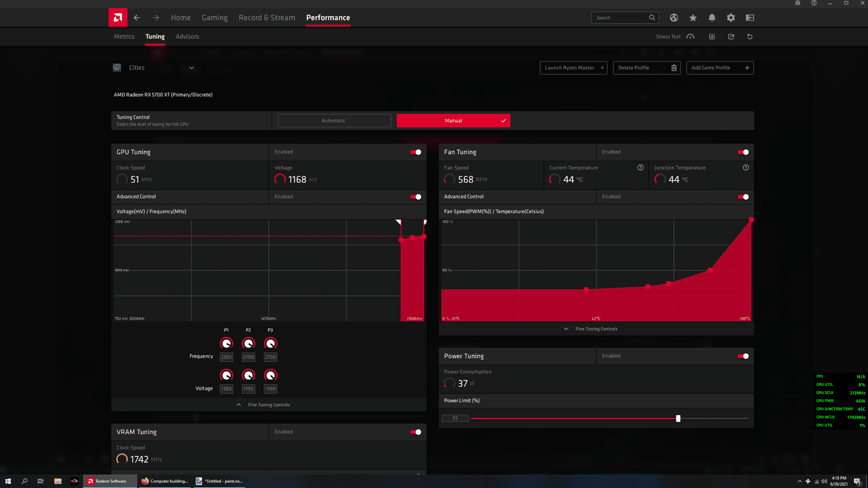Expand Fan Fine Tuning Controls
868x488 pixels.
(x=596, y=329)
